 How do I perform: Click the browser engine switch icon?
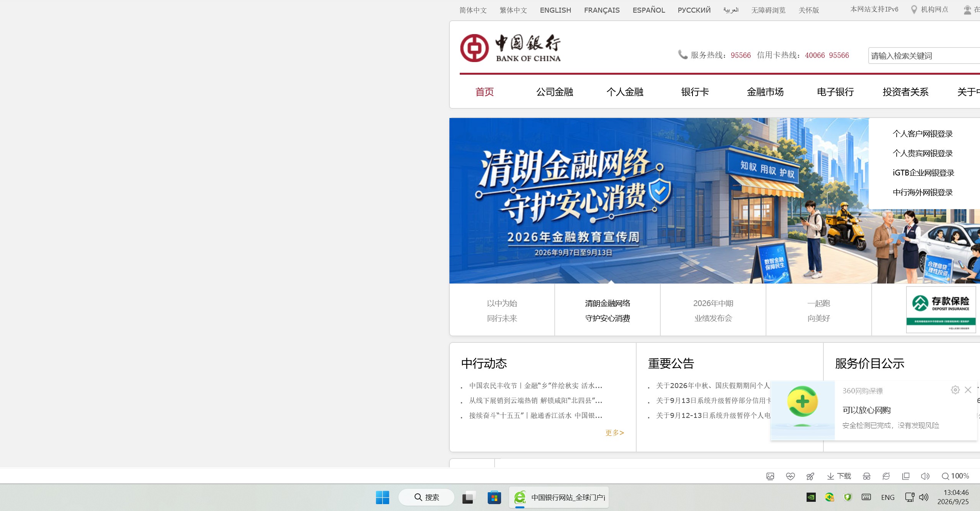pos(886,476)
